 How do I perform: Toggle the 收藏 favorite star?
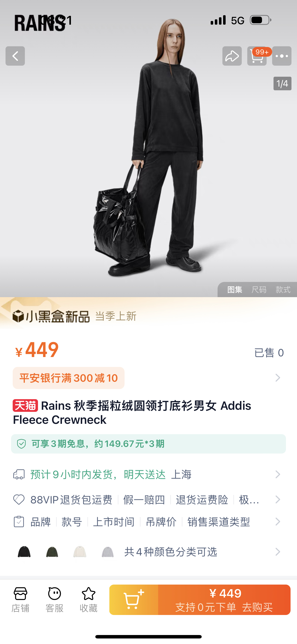tap(88, 600)
